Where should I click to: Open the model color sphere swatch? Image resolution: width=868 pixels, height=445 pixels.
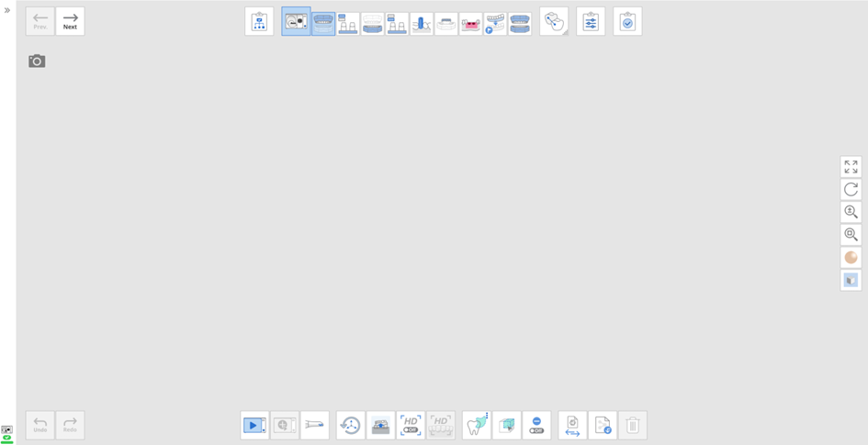851,258
